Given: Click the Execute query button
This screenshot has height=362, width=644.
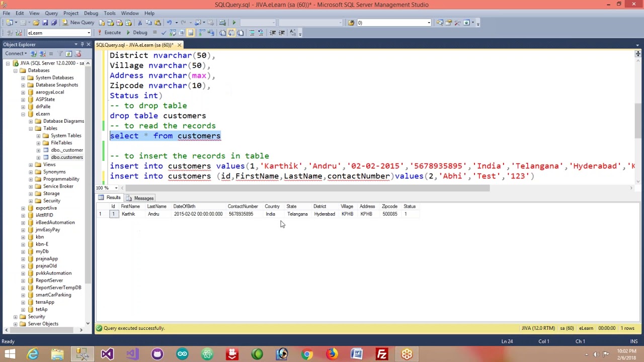Looking at the screenshot, I should pos(109,33).
